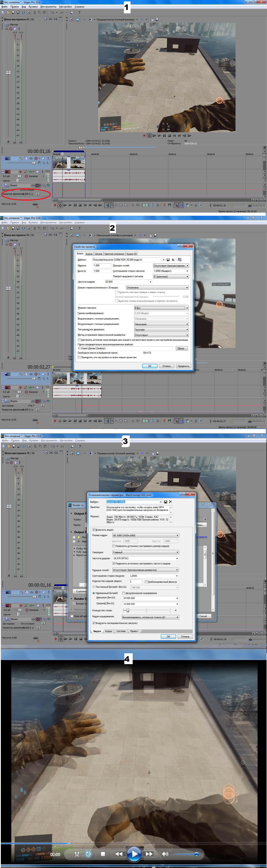Switch to Система tab in MainConcept dialog

click(121, 631)
